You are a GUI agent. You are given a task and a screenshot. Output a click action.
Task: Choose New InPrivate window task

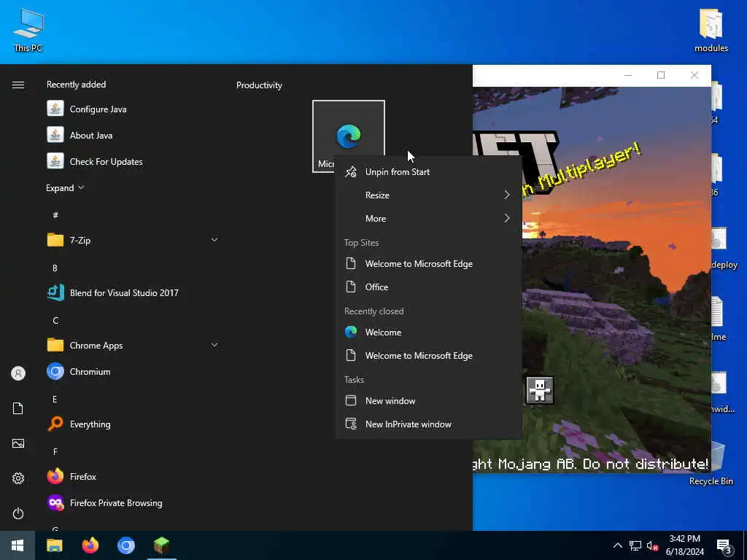coord(428,424)
